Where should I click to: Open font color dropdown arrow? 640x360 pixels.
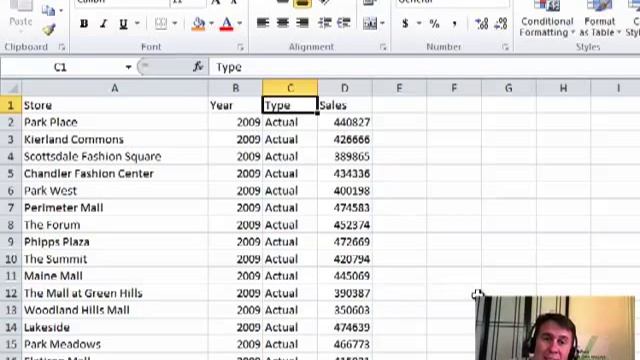pyautogui.click(x=240, y=24)
